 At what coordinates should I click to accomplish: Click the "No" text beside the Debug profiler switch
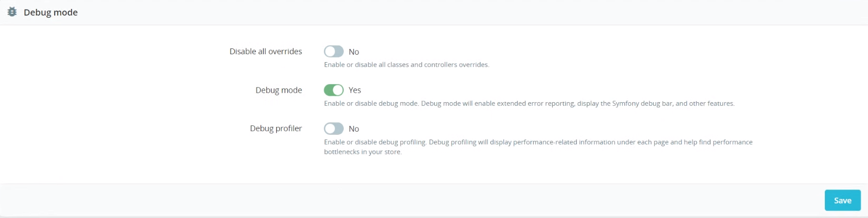click(x=354, y=128)
